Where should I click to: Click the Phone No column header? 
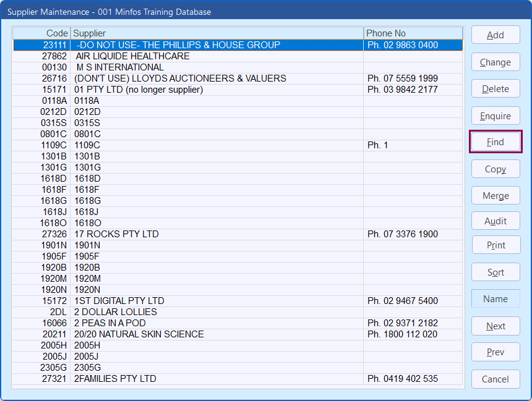[x=413, y=33]
